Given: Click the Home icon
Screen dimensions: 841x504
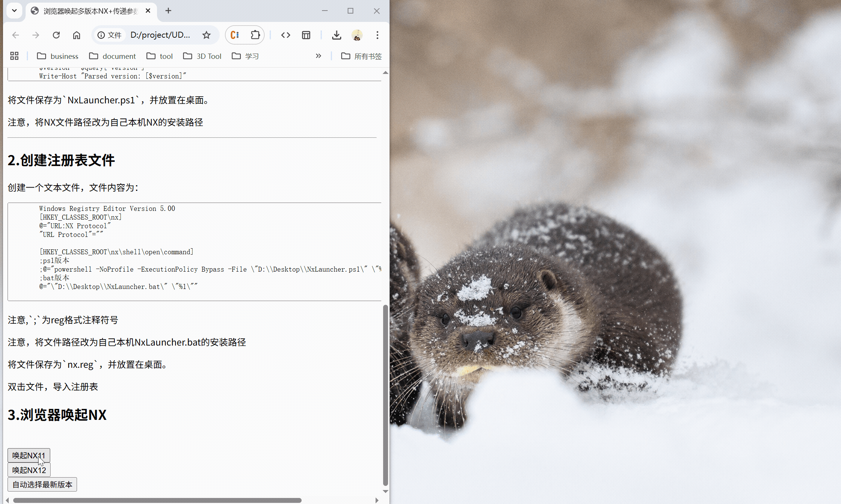Looking at the screenshot, I should tap(77, 35).
